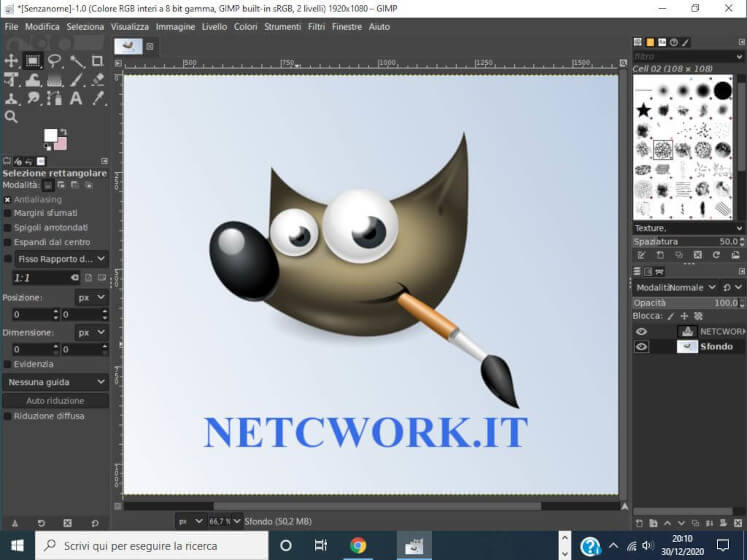Screen dimensions: 747x560
Task: Adjust the brush Spaziatura slider
Action: coord(688,242)
